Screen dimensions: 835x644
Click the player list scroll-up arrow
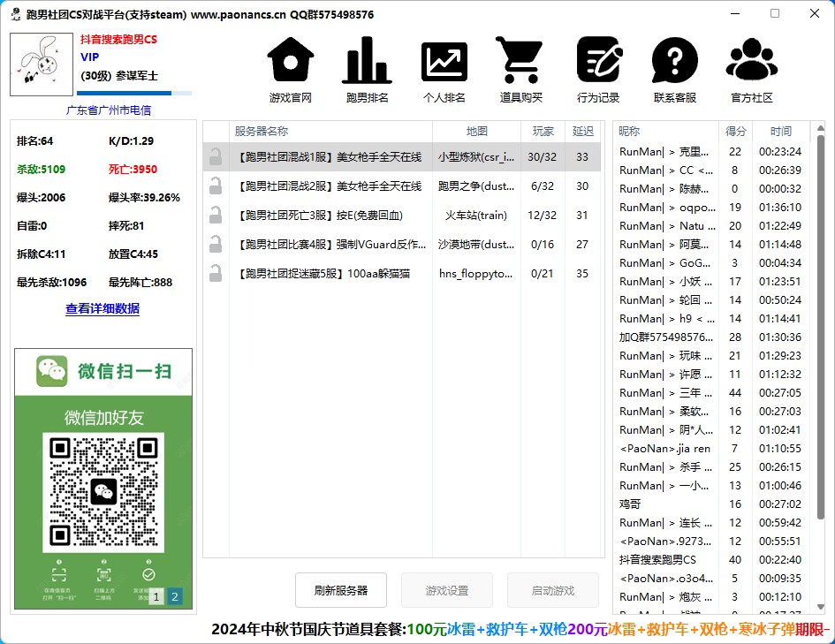point(821,128)
